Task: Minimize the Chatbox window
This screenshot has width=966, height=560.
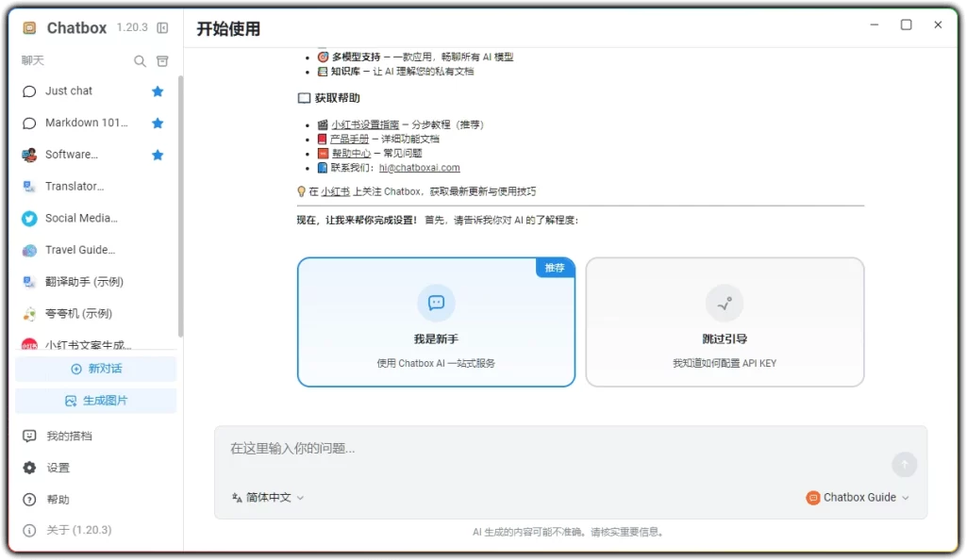Action: pyautogui.click(x=874, y=25)
